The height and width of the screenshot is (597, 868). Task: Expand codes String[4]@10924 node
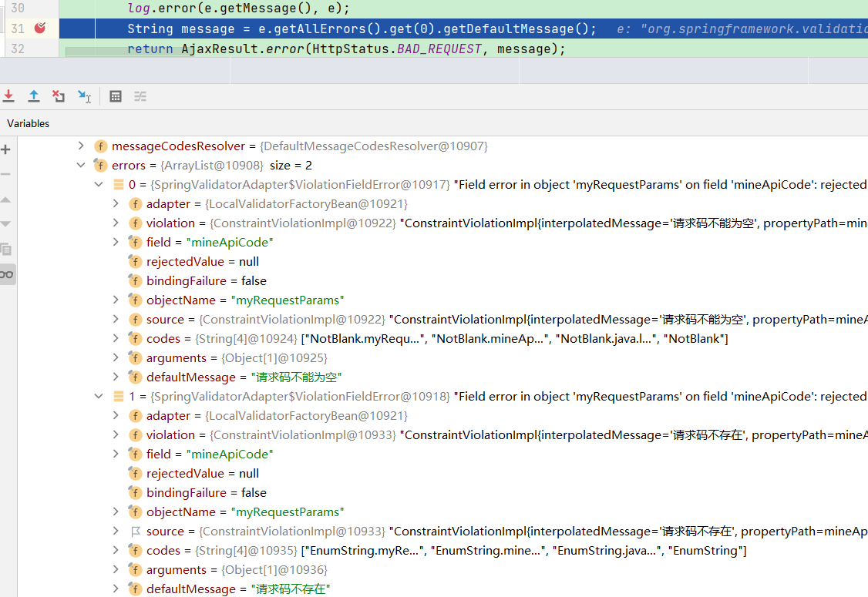coord(116,338)
